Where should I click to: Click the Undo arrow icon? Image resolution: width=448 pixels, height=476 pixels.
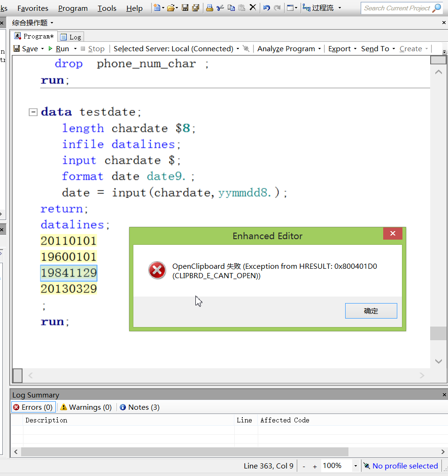coord(267,8)
